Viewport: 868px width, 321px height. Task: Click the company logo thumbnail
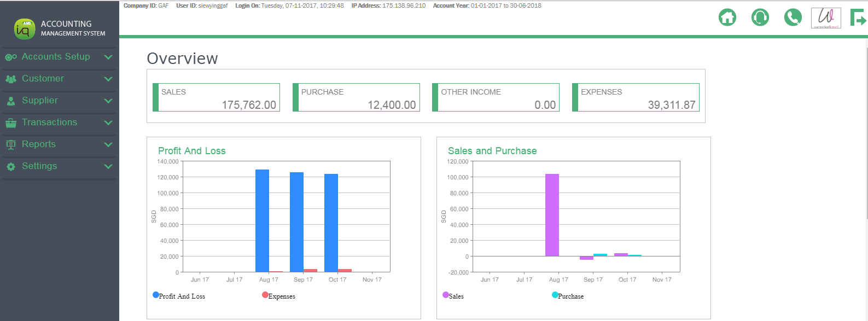click(825, 17)
